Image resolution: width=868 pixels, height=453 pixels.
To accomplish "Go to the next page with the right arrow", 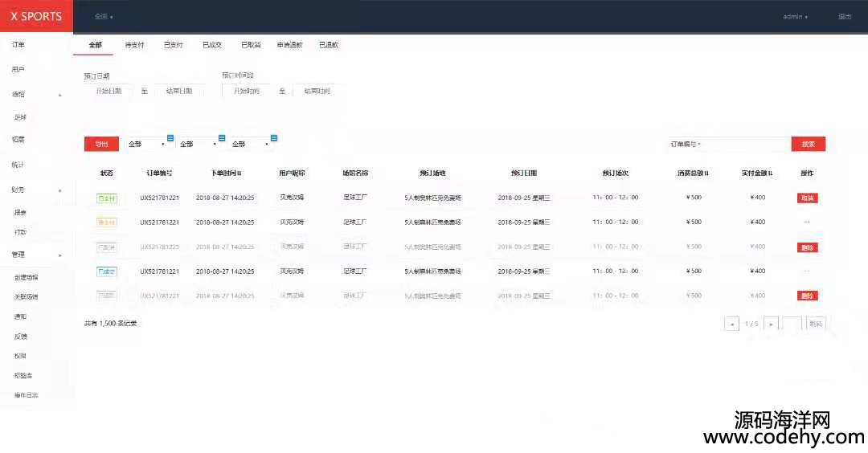I will click(771, 324).
